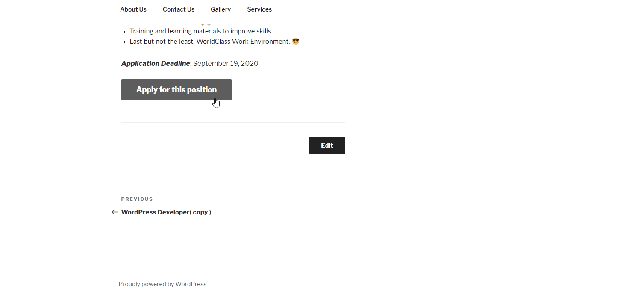Viewport: 644px width, 294px height.
Task: Follow the Proudly powered by WordPress link
Action: (162, 284)
